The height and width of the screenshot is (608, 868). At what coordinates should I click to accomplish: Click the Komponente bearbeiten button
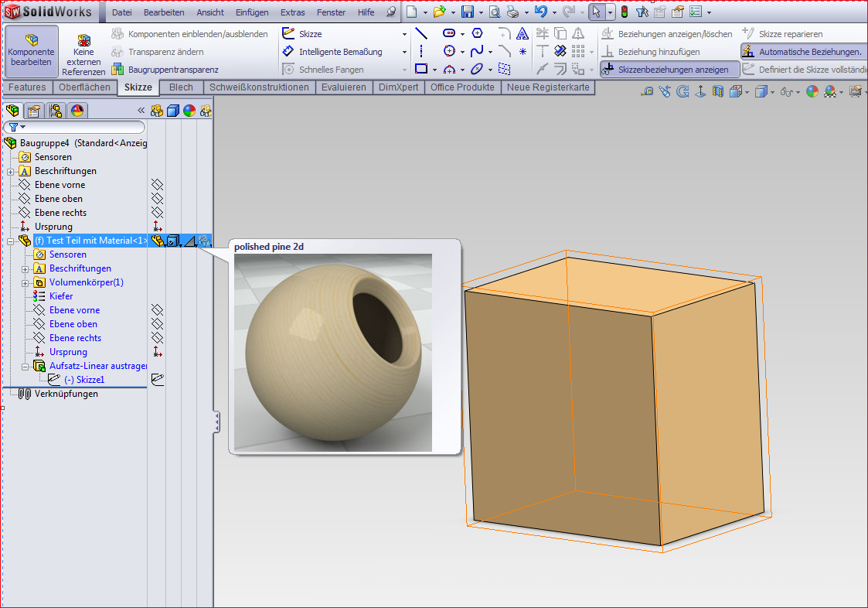32,51
